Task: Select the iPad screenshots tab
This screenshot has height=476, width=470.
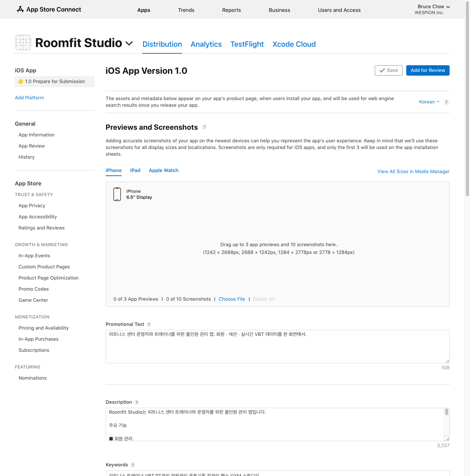Action: pyautogui.click(x=135, y=171)
